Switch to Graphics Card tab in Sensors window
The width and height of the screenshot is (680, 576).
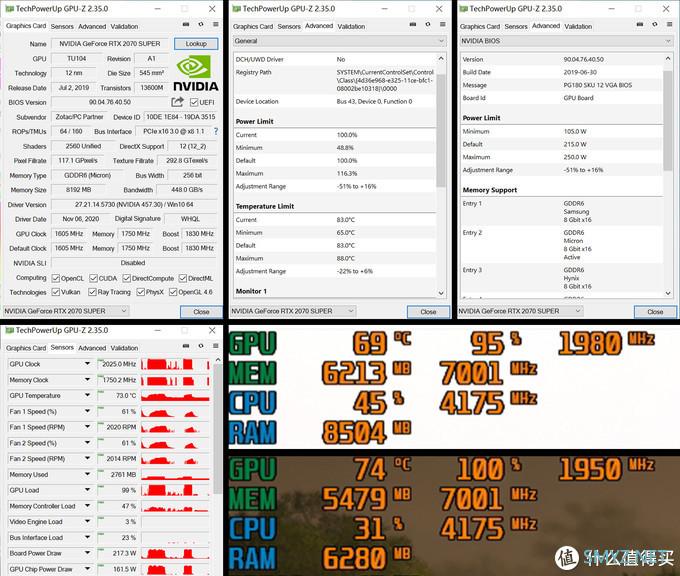(26, 348)
